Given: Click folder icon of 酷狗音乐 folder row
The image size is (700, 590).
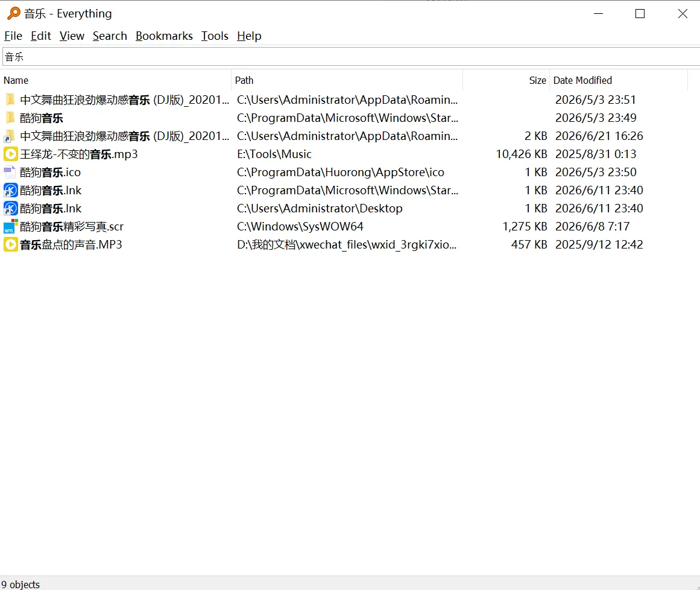Looking at the screenshot, I should 10,118.
